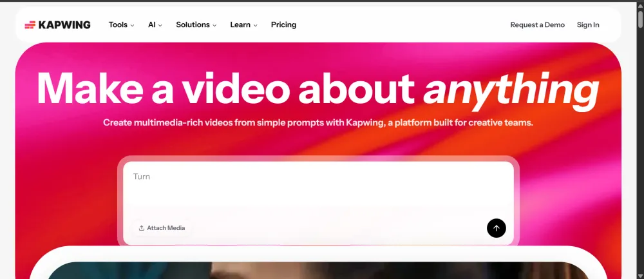Screen dimensions: 644x279
Task: Click the 'Create multimedia-rich videos' subtitle text
Action: click(x=318, y=122)
